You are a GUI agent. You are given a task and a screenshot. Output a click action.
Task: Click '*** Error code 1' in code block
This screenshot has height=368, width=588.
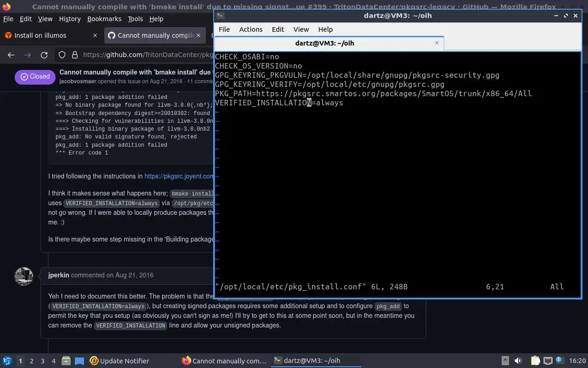[82, 153]
